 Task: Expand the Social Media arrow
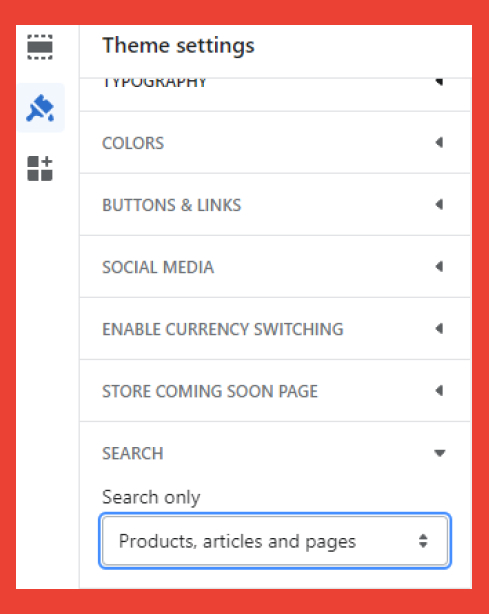439,267
